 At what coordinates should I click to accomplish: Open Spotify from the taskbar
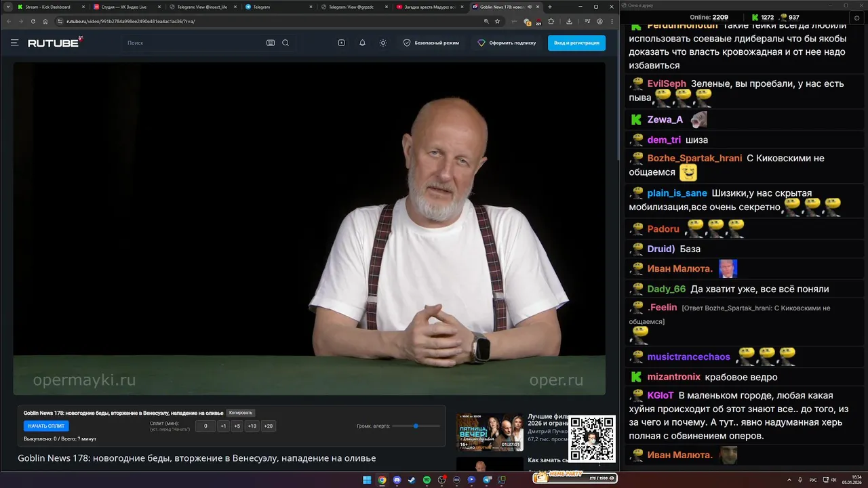[427, 480]
